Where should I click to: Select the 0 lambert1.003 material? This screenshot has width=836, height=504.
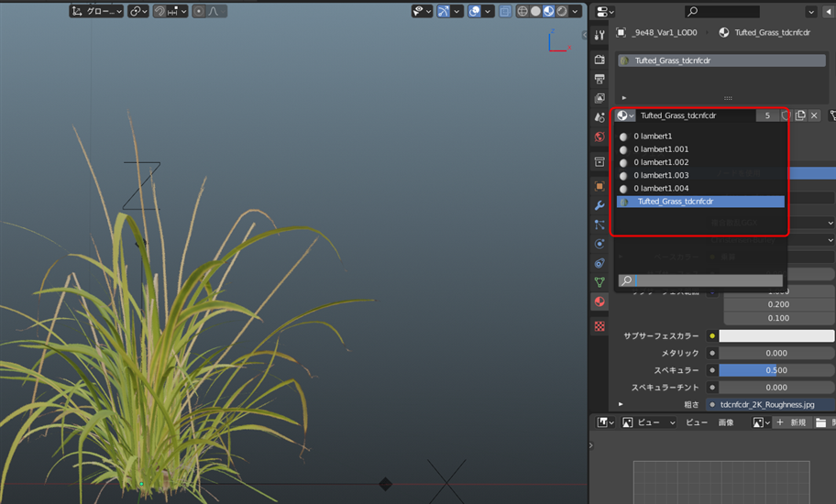click(700, 175)
